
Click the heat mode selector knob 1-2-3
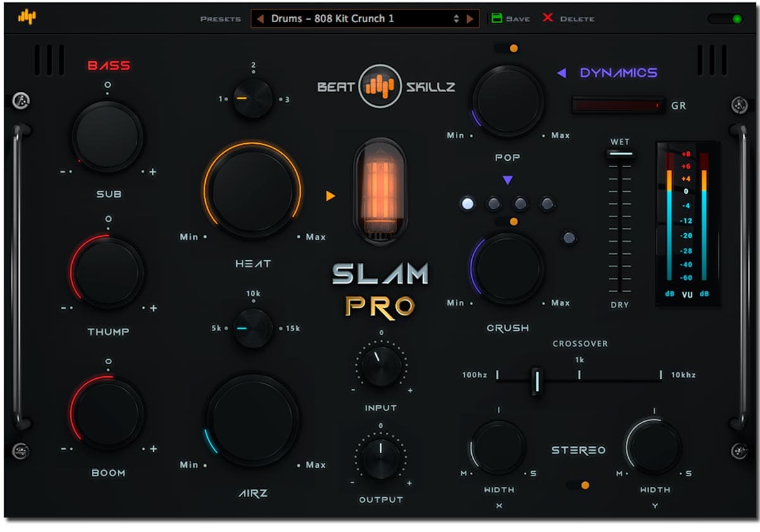tap(253, 99)
